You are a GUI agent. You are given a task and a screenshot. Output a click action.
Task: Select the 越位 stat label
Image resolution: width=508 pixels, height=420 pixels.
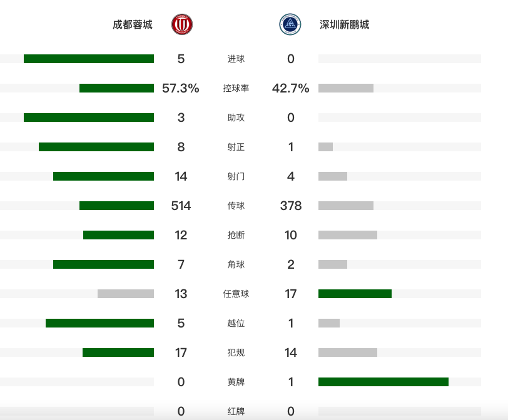(x=236, y=323)
